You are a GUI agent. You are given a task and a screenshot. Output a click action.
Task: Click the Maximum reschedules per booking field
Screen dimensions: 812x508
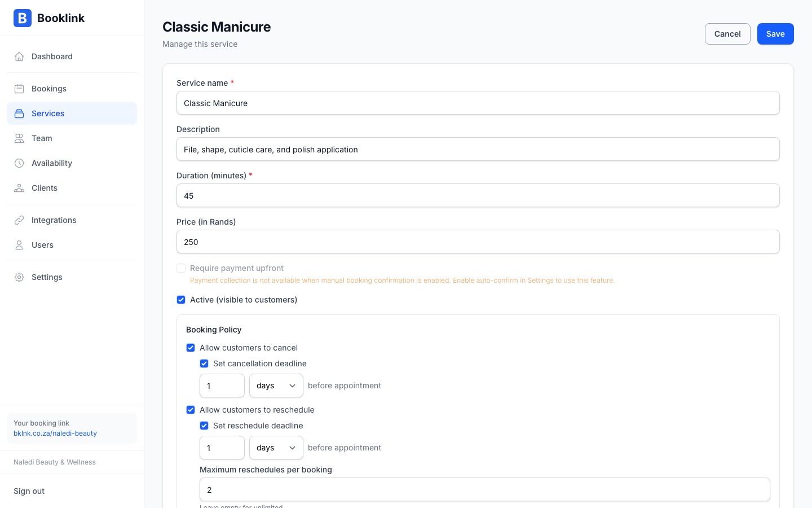(484, 489)
